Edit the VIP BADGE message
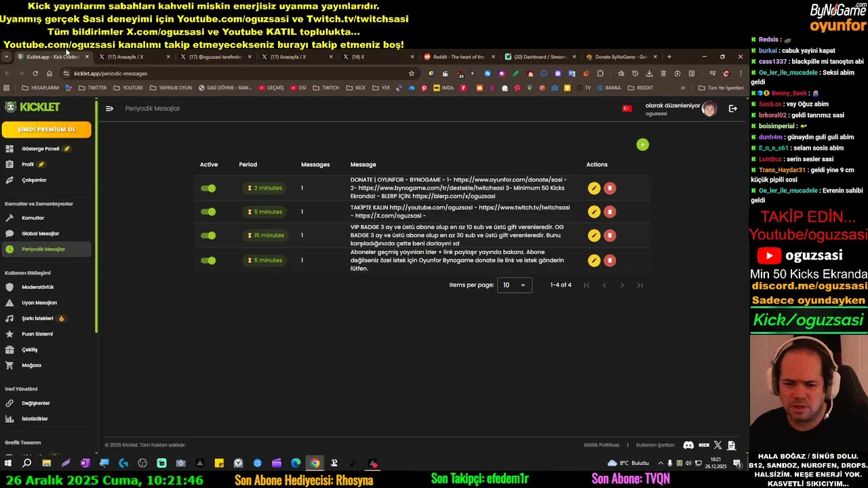 594,236
